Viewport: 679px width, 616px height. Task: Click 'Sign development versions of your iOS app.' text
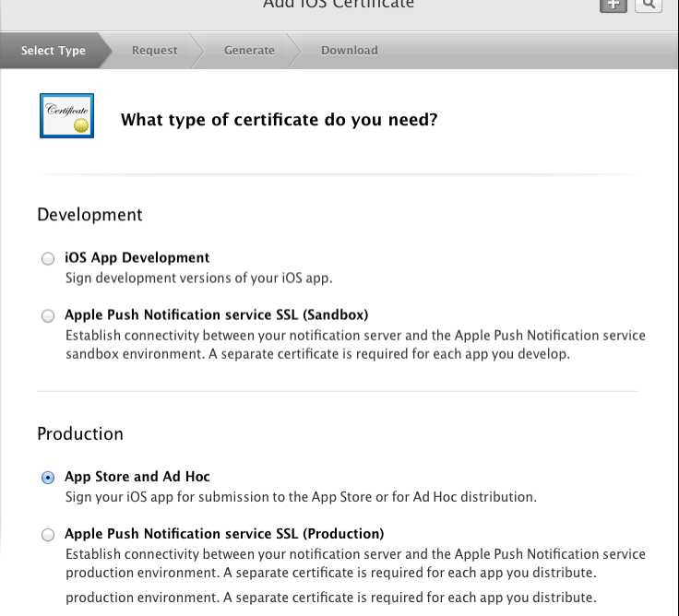[x=198, y=278]
